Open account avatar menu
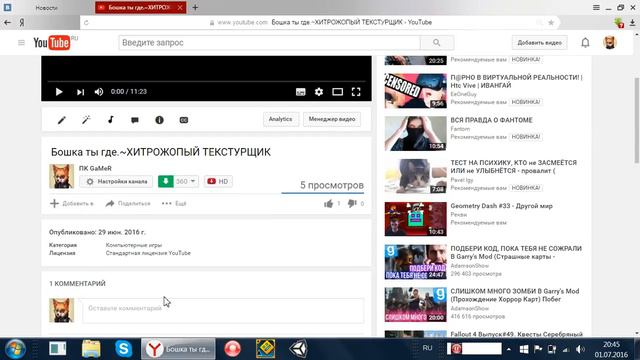This screenshot has height=360, width=640. click(610, 42)
